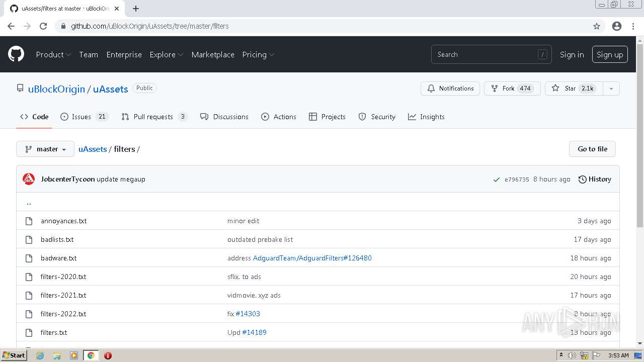Open the Team page
This screenshot has height=362, width=644.
pyautogui.click(x=89, y=54)
